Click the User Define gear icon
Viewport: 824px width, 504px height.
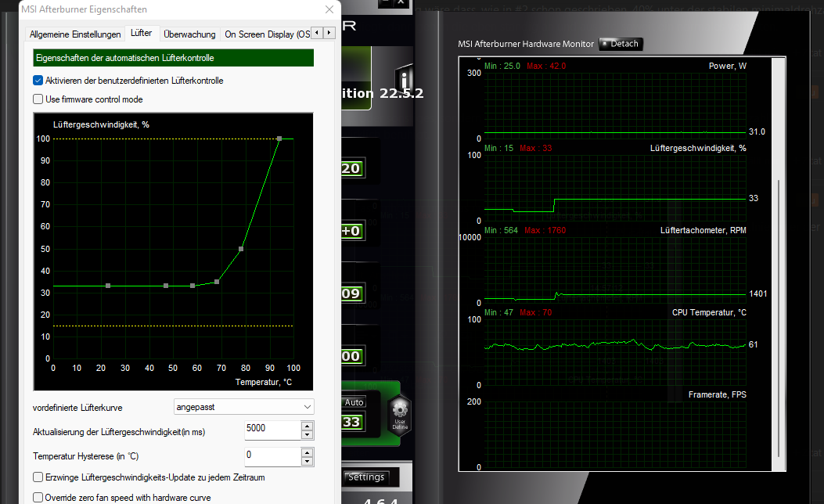point(400,414)
